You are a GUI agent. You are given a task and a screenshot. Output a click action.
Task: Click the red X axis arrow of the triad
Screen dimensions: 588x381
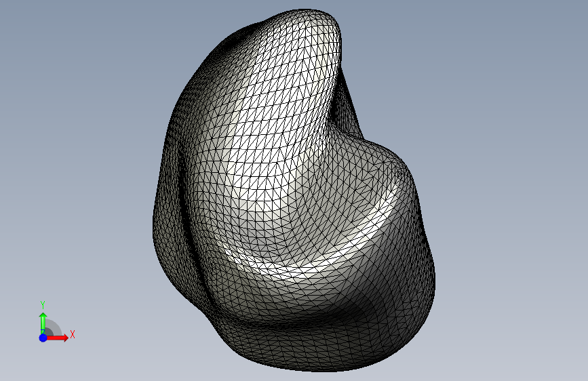coord(58,338)
